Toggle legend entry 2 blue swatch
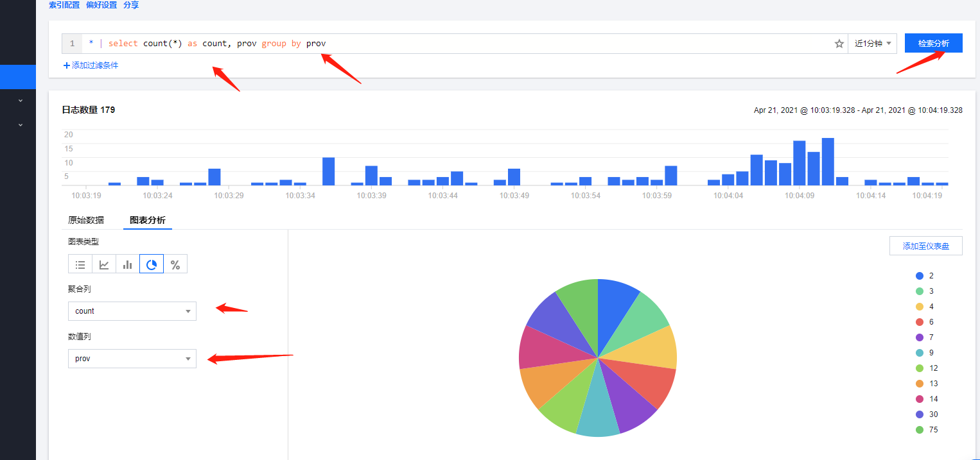980x460 pixels. 920,276
